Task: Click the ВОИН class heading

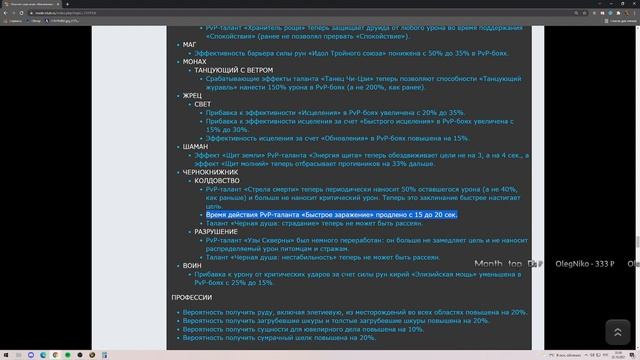Action: point(192,266)
